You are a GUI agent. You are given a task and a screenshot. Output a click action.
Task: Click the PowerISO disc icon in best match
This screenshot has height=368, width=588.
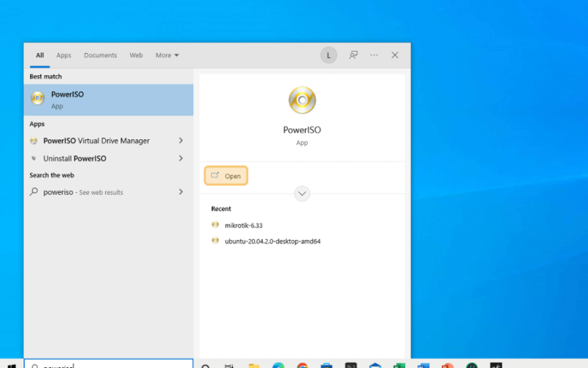coord(37,99)
